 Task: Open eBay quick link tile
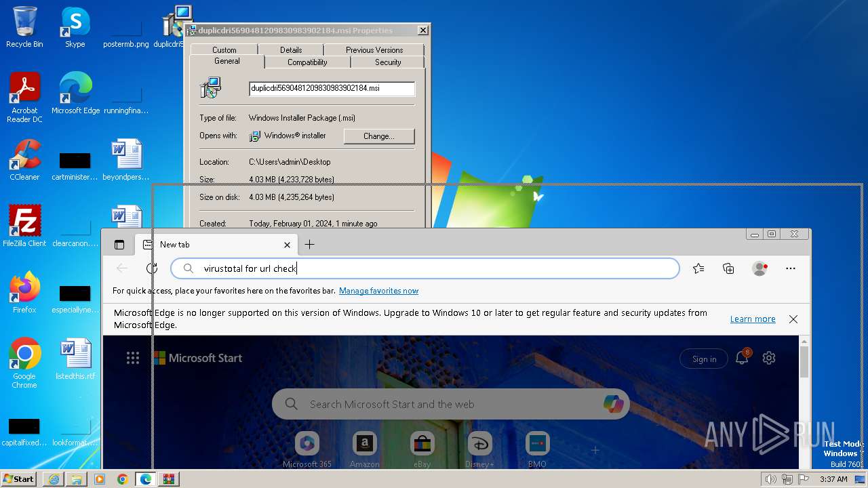pyautogui.click(x=422, y=450)
